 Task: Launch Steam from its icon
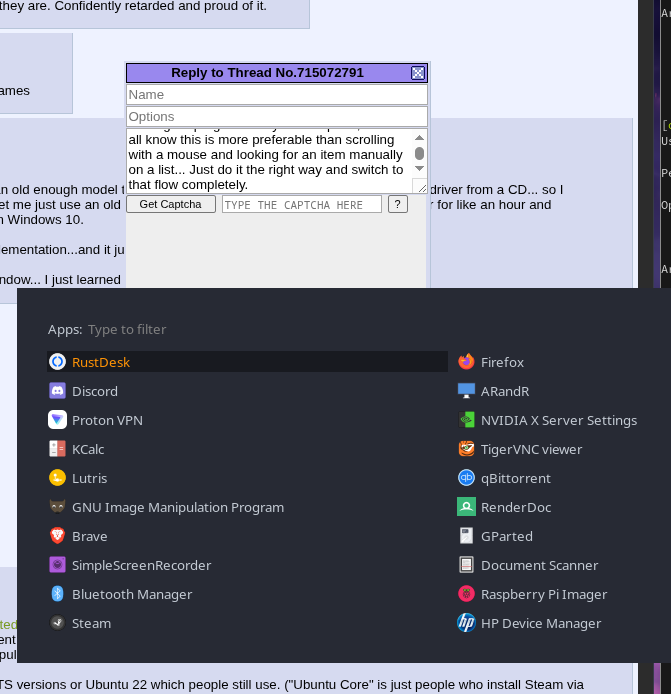coord(57,623)
